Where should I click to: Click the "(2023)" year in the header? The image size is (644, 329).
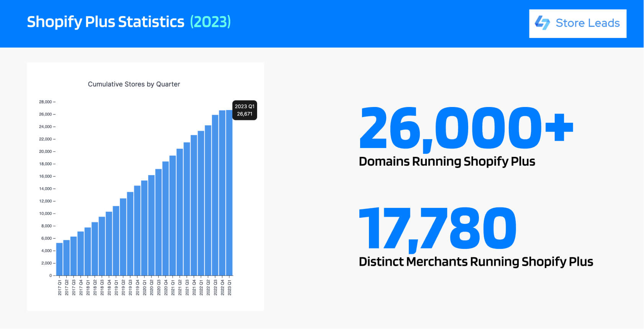[x=210, y=22]
